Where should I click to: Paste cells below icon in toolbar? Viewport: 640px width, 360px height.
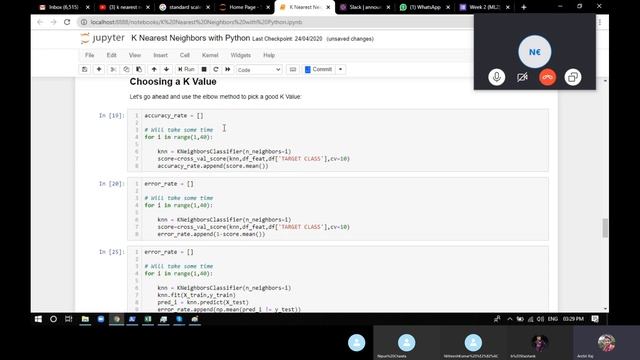[x=139, y=69]
